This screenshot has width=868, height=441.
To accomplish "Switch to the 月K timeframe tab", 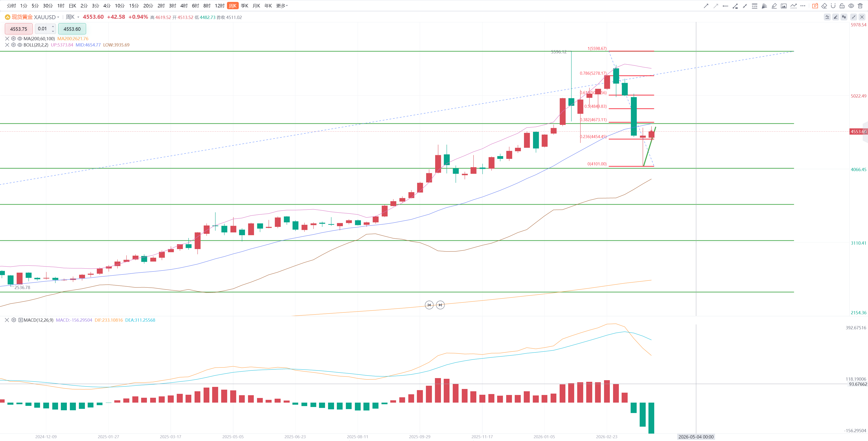I will (x=256, y=6).
